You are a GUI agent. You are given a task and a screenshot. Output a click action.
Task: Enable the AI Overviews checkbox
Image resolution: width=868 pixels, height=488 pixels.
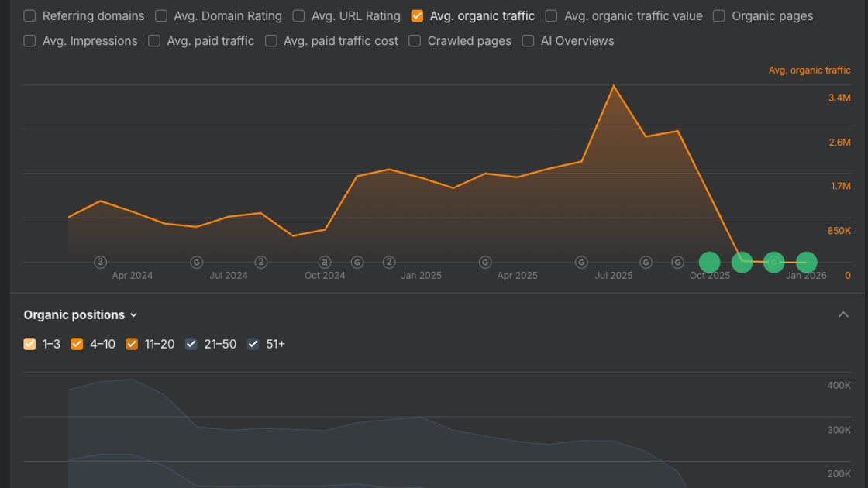tap(528, 41)
